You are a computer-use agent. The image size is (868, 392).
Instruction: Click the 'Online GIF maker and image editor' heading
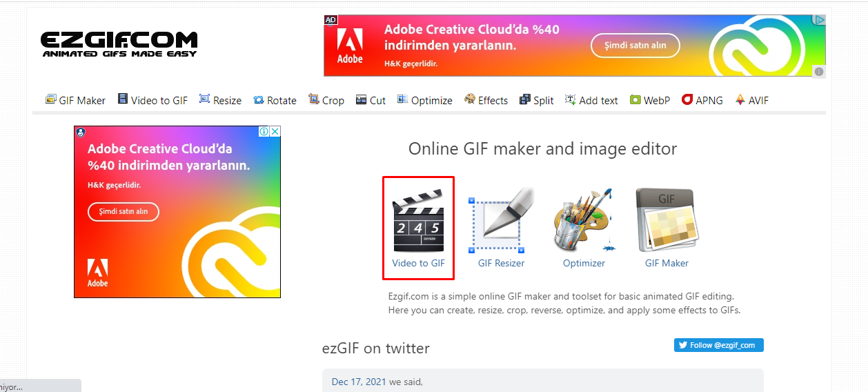tap(542, 148)
